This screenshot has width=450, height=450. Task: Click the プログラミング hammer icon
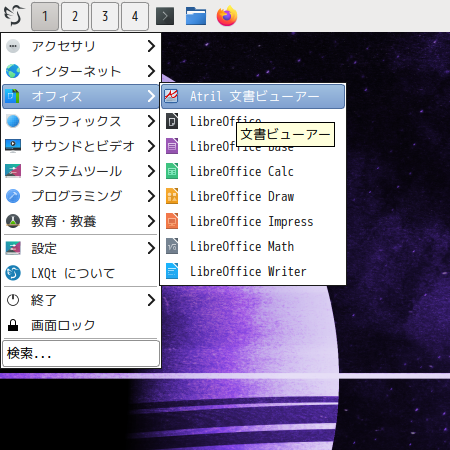tap(13, 196)
